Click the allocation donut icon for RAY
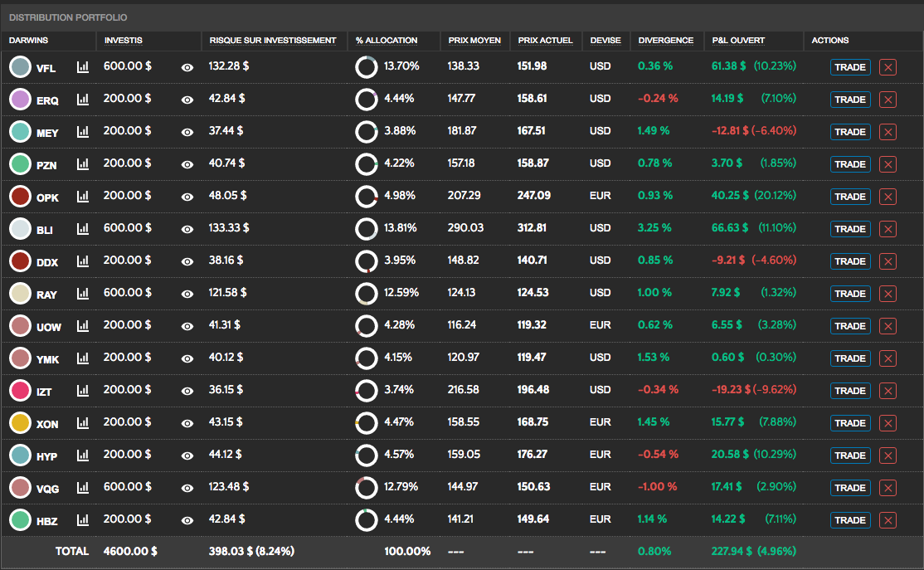This screenshot has height=570, width=924. pyautogui.click(x=367, y=294)
